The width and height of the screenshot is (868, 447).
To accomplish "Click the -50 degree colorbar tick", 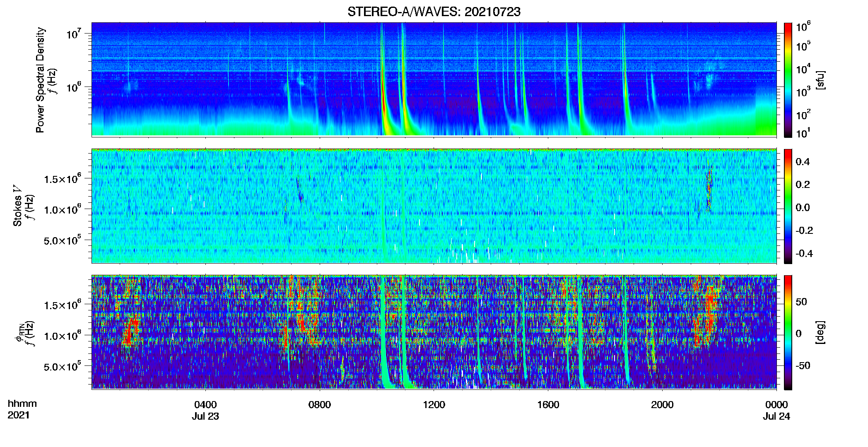I will pyautogui.click(x=803, y=366).
